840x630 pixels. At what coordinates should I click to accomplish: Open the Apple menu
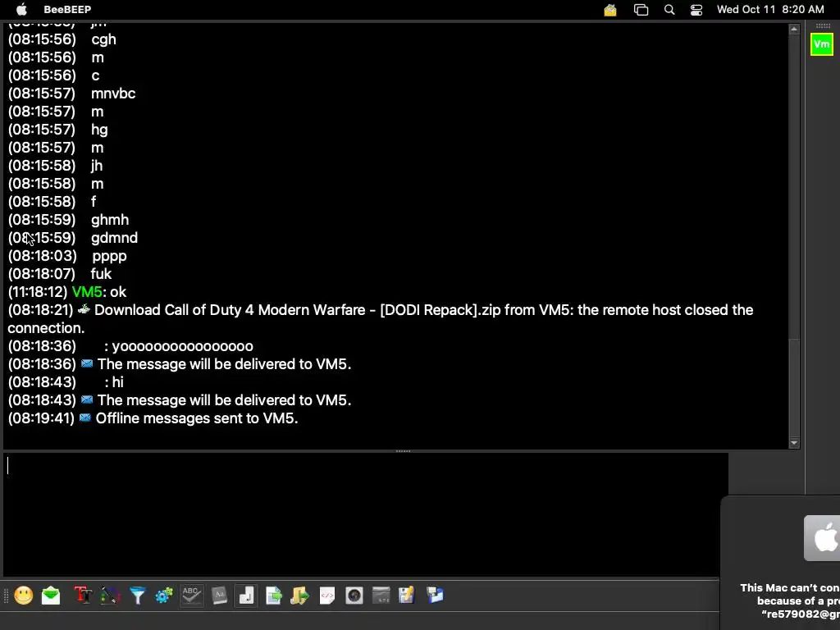pyautogui.click(x=21, y=10)
